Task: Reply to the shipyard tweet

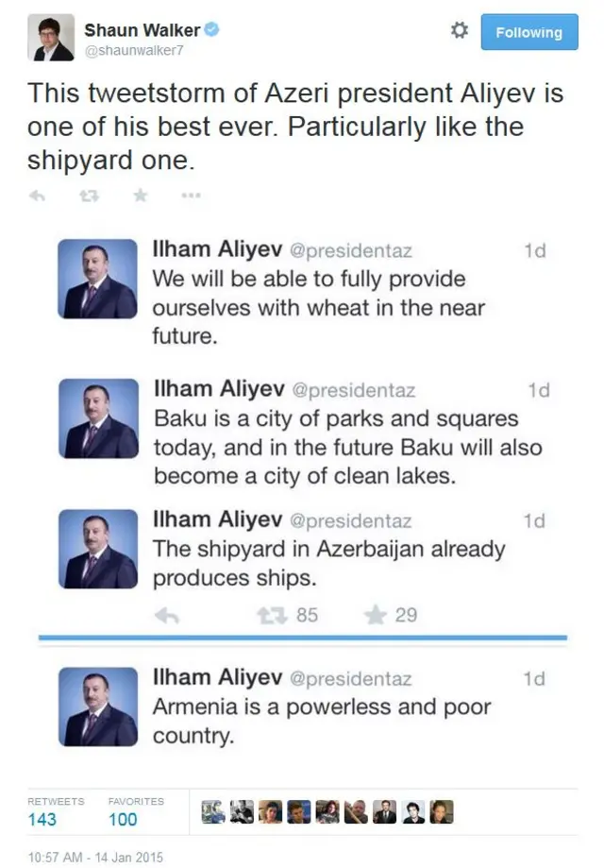Action: [x=167, y=615]
